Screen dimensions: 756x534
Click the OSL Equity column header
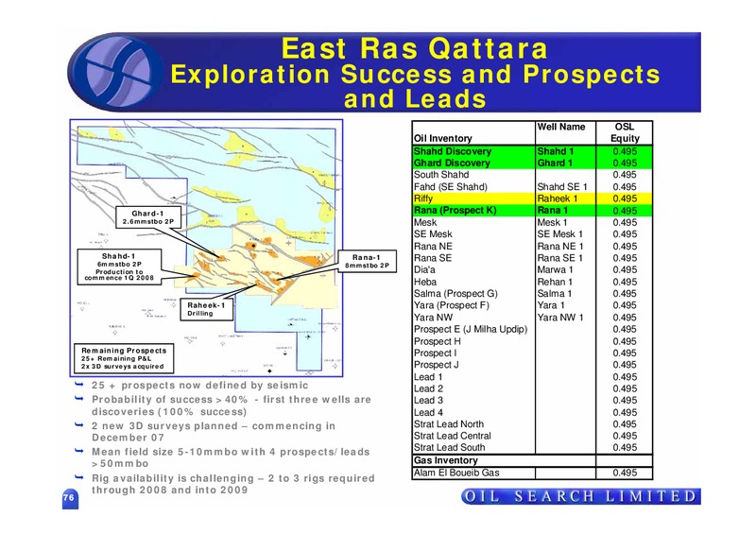tap(625, 132)
